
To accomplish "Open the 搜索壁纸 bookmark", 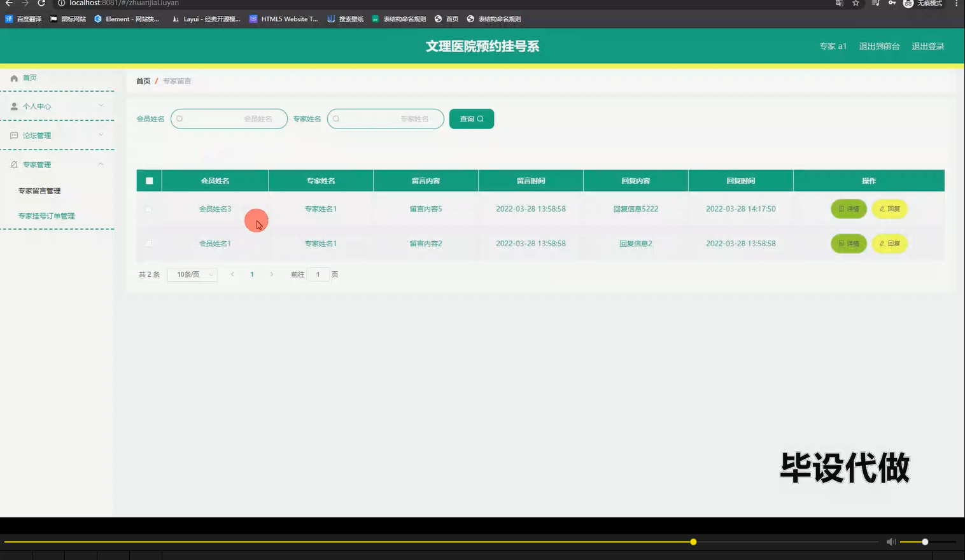I will click(346, 19).
